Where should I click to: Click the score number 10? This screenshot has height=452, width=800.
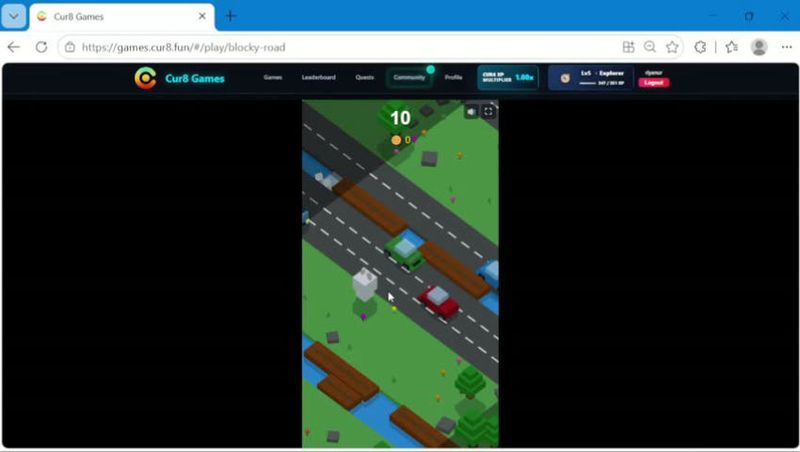(x=400, y=118)
